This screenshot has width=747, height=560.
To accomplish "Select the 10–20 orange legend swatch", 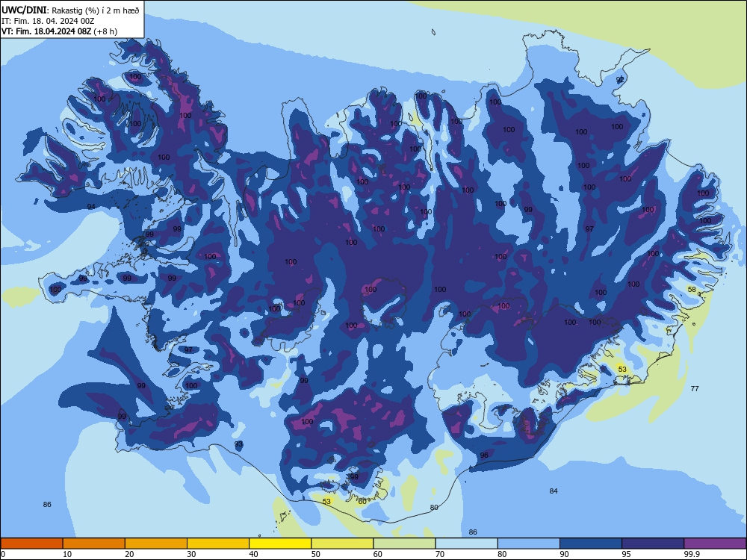I will (x=94, y=544).
